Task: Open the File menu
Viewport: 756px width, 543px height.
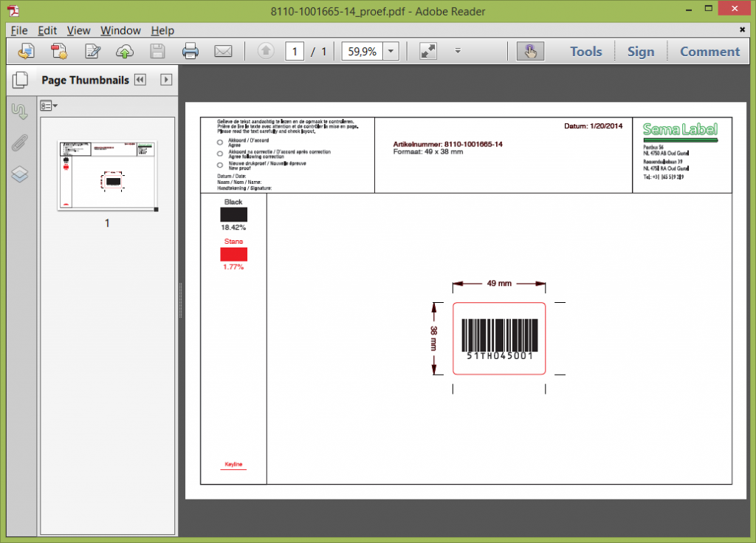Action: click(x=19, y=30)
